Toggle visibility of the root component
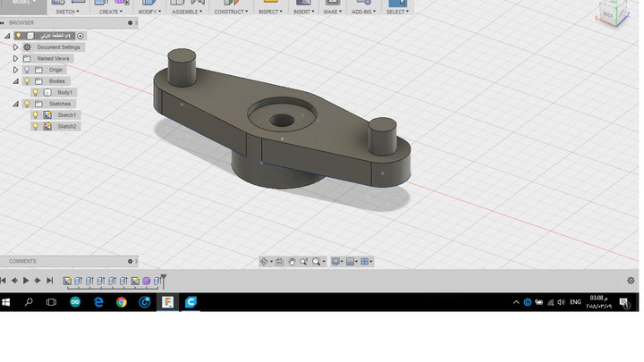This screenshot has height=362, width=644. 19,36
